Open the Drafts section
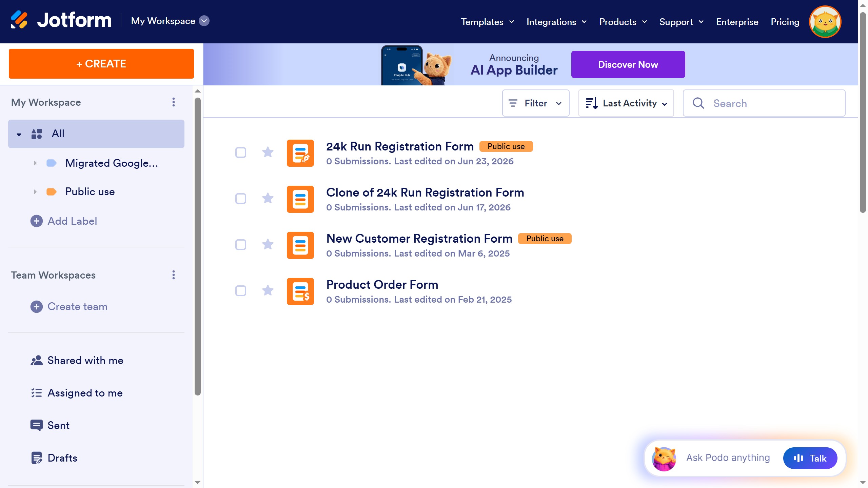 (62, 458)
